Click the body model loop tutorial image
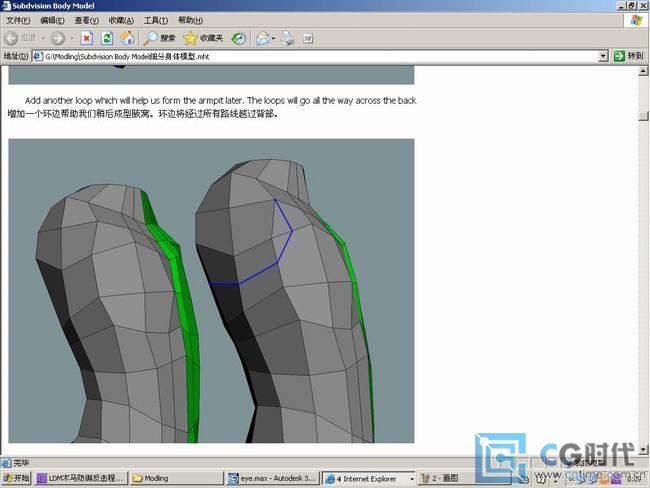Screen dimensions: 650x488 point(211,291)
